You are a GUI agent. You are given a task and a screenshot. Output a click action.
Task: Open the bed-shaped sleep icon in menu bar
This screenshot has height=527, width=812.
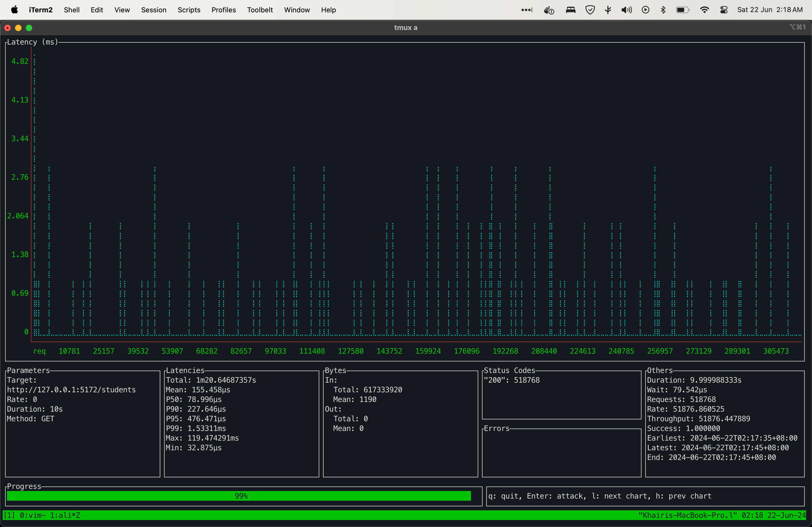click(570, 10)
